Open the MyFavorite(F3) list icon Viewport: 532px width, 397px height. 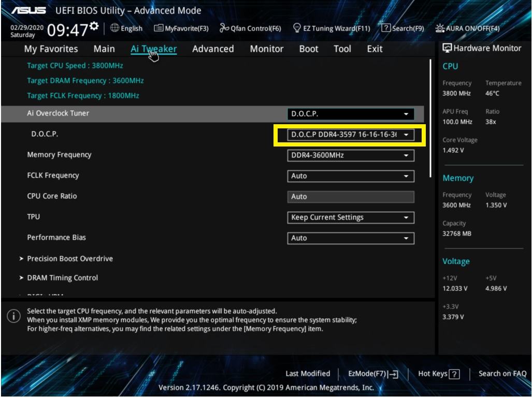point(159,28)
